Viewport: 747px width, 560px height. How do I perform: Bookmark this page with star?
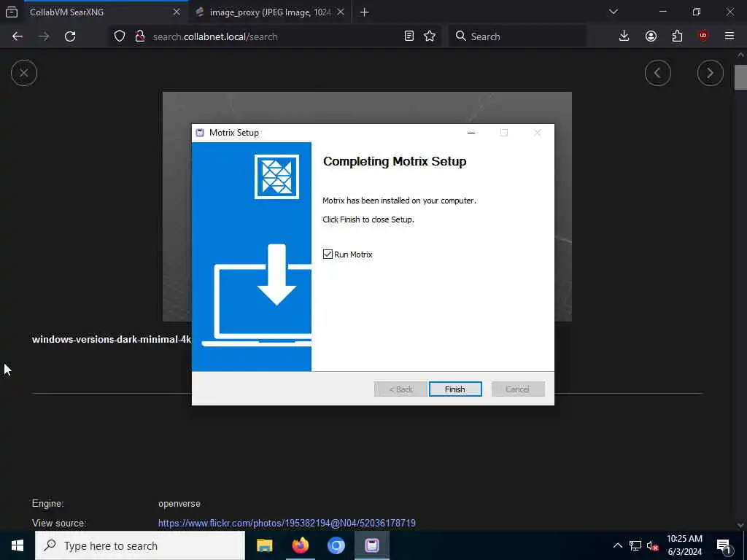tap(430, 36)
